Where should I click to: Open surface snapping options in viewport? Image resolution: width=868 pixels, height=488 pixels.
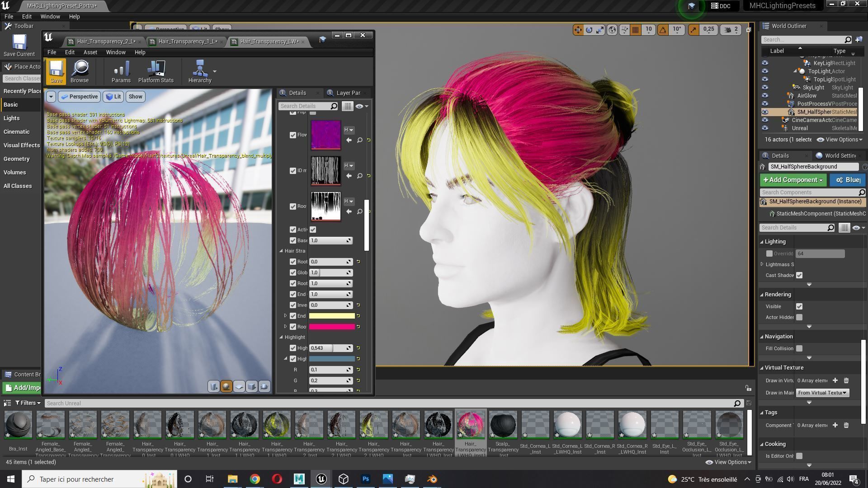pos(624,30)
